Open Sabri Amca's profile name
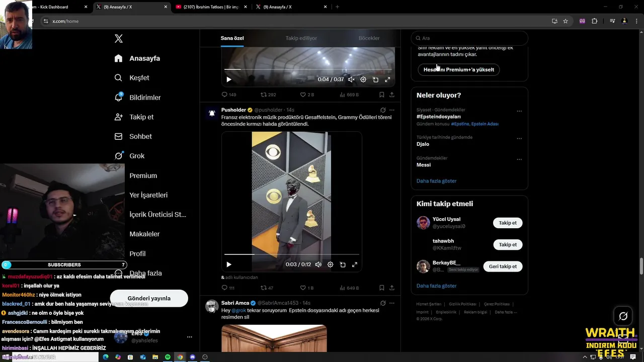Image resolution: width=644 pixels, height=362 pixels. tap(235, 303)
